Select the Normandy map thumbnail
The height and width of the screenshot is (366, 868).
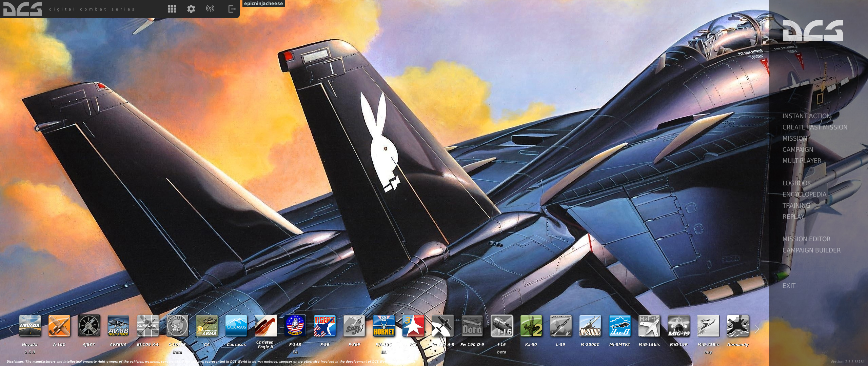point(737,326)
